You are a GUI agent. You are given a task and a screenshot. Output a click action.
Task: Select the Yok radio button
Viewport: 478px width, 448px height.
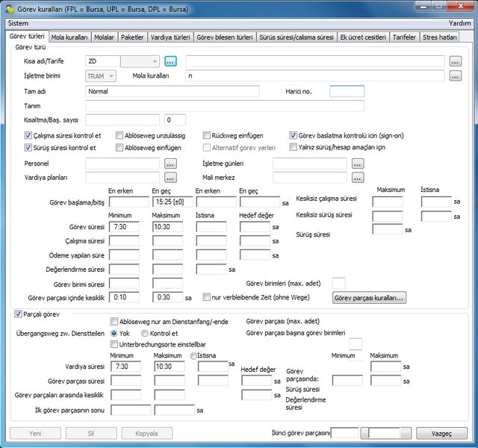point(114,334)
